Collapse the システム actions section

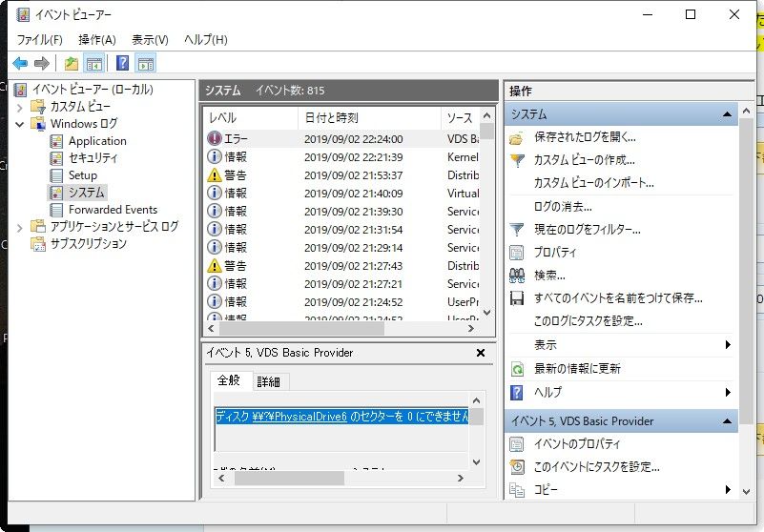[x=727, y=114]
